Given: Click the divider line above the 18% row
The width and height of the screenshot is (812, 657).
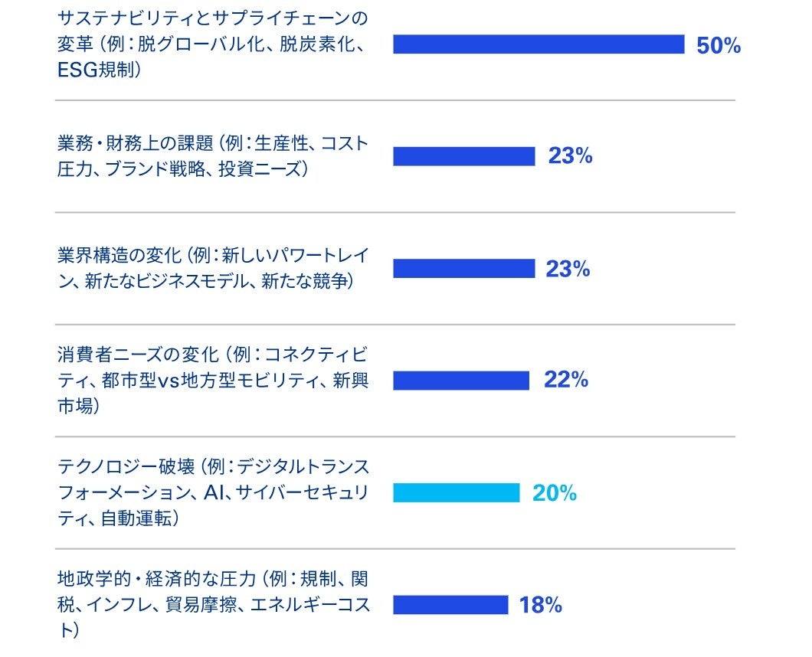Looking at the screenshot, I should click(x=395, y=549).
